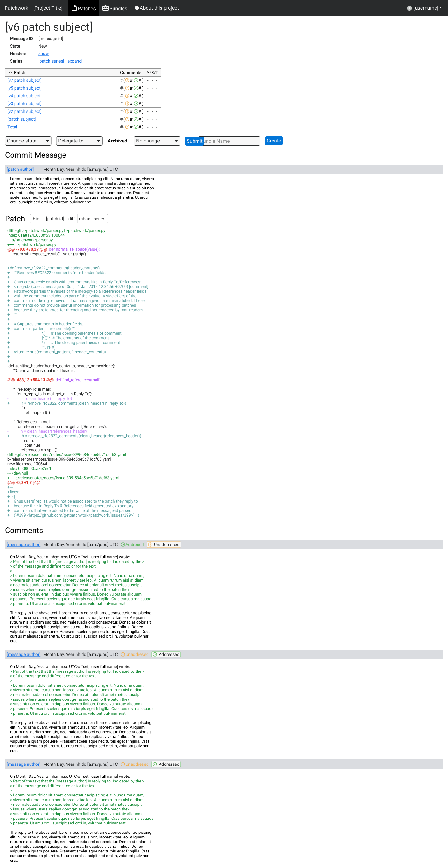Click unaddressed icon in v2 patch row
This screenshot has height=868, width=448.
[127, 112]
